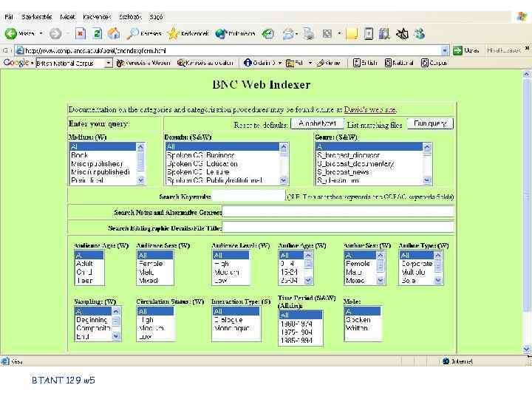
Task: Select Adult in Audience Age list
Action: click(89, 263)
